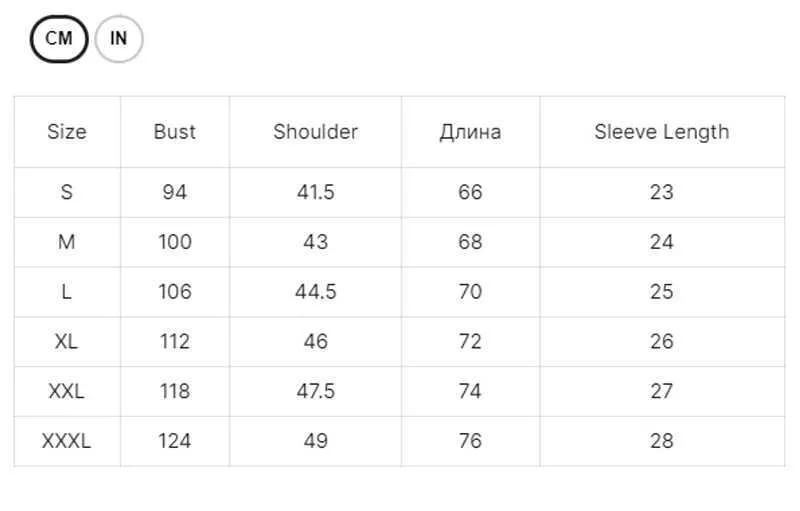Select the Size column header

click(67, 132)
